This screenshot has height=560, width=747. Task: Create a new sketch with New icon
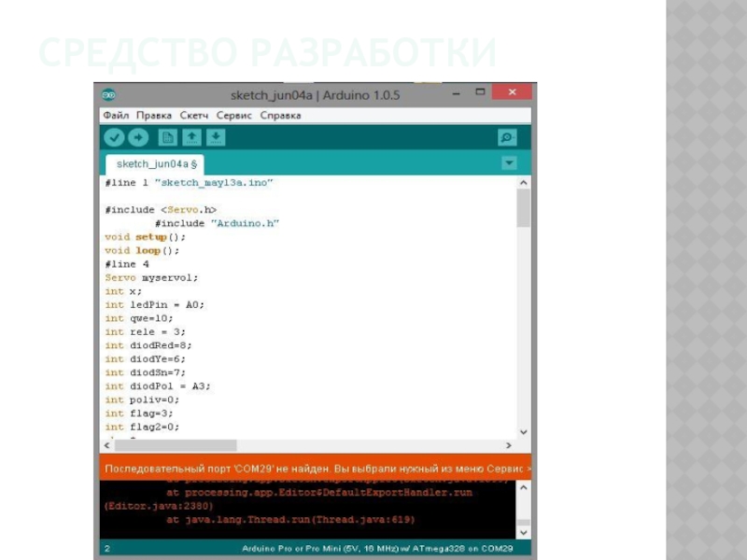click(168, 137)
